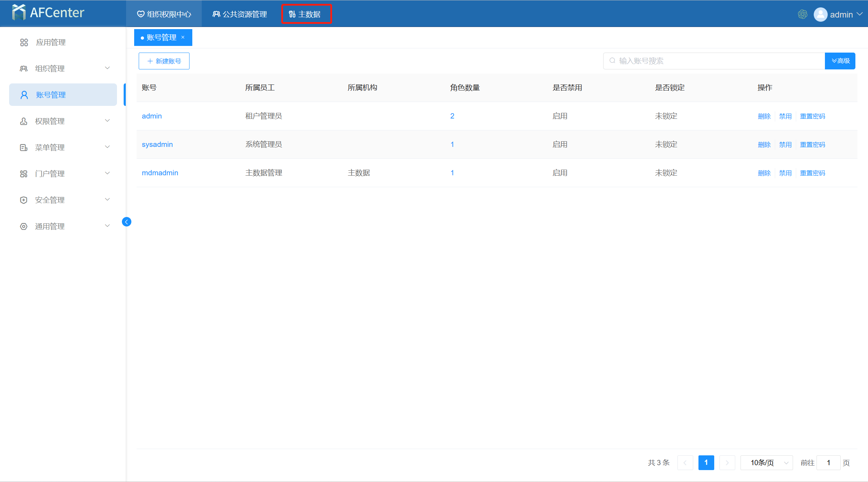Screen dimensions: 868x482
Task: Switch to 组织权限中心 top menu
Action: [164, 14]
